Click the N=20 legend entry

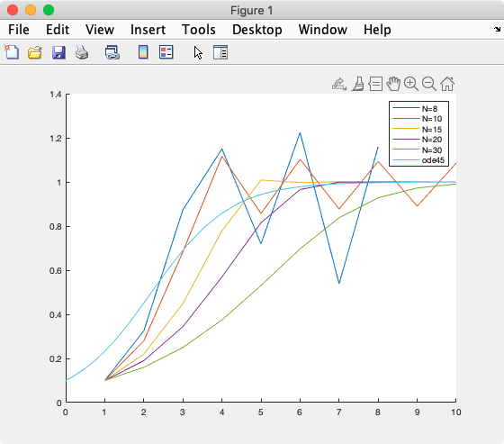(417, 140)
